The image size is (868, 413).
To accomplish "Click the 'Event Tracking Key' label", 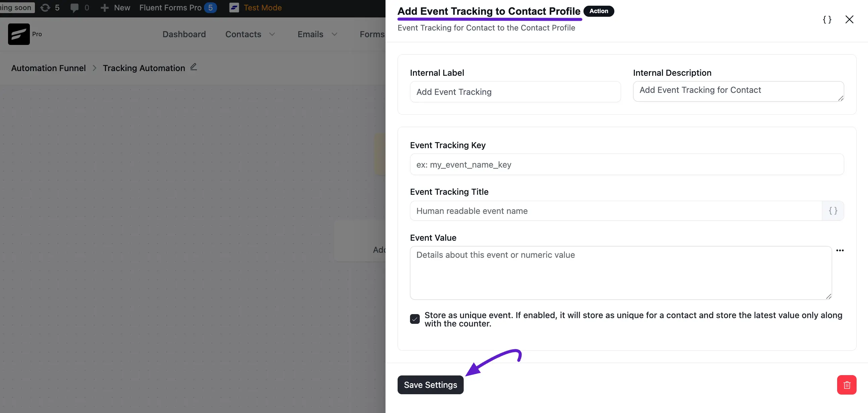I will tap(448, 145).
